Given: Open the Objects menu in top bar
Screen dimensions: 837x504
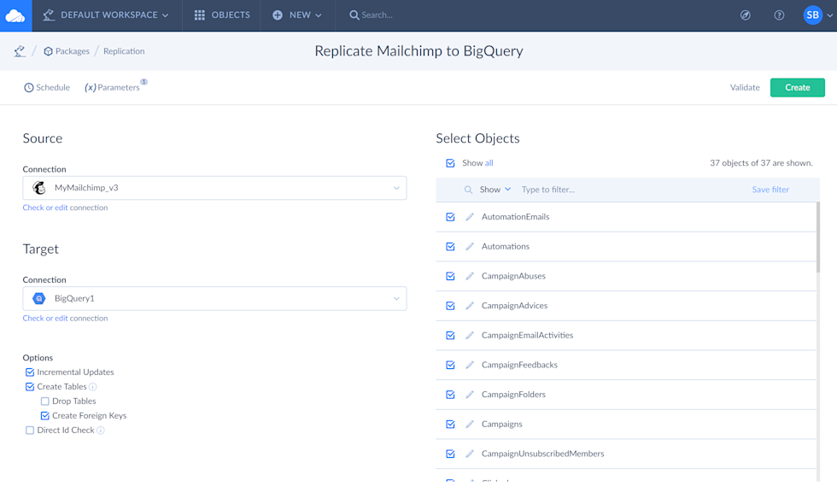Looking at the screenshot, I should click(222, 15).
